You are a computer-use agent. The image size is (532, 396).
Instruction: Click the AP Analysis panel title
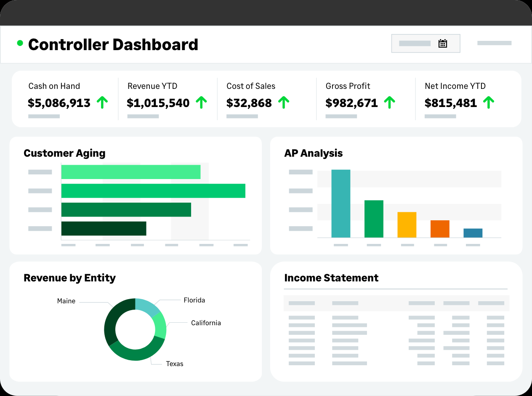coord(314,153)
